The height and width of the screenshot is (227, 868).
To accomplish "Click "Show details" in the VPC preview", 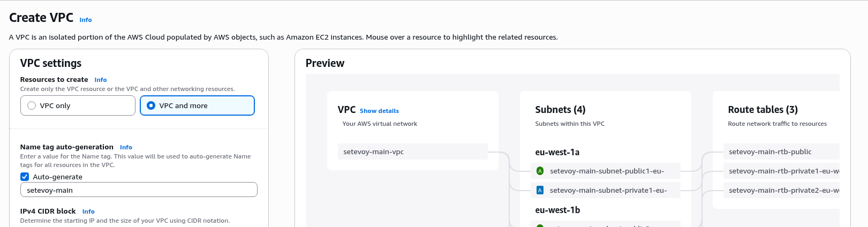I will [379, 111].
